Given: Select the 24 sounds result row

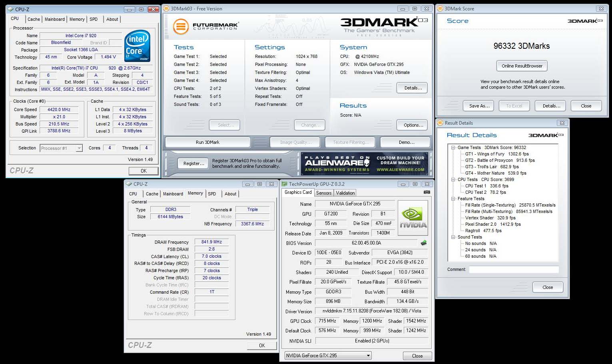Looking at the screenshot, I should (x=480, y=250).
